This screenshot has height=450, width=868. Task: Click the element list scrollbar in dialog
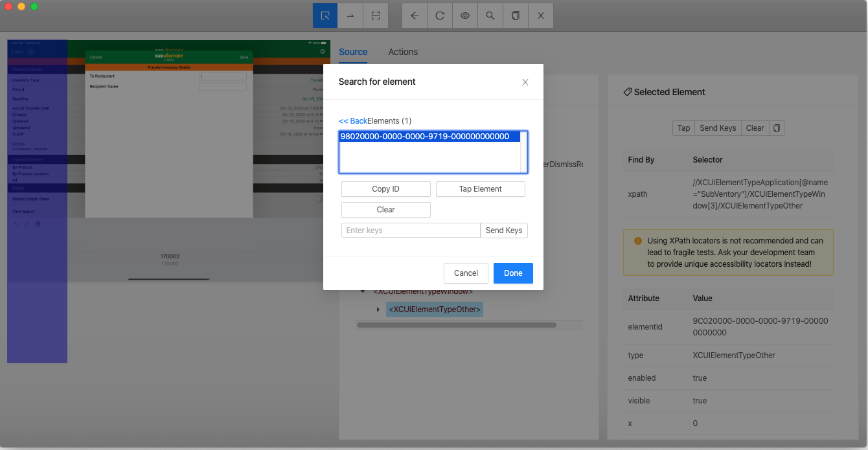524,152
